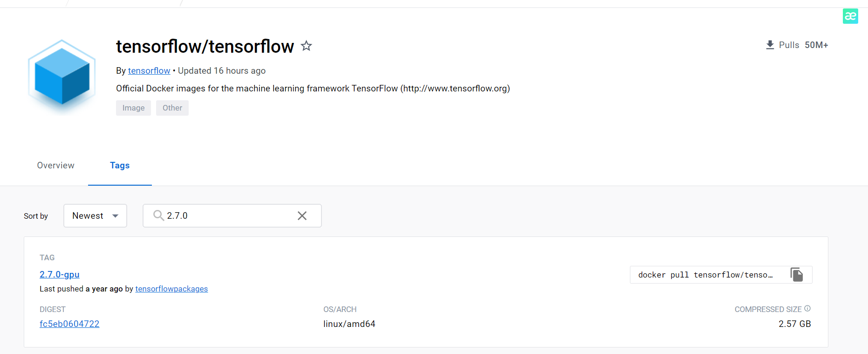Open the Sort by Newest dropdown
The height and width of the screenshot is (354, 868).
95,215
